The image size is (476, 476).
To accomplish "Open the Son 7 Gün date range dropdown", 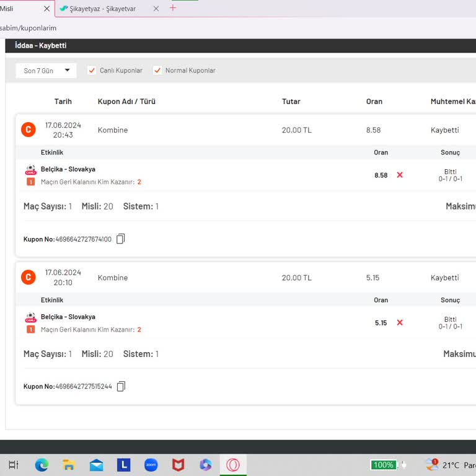I will click(x=46, y=71).
